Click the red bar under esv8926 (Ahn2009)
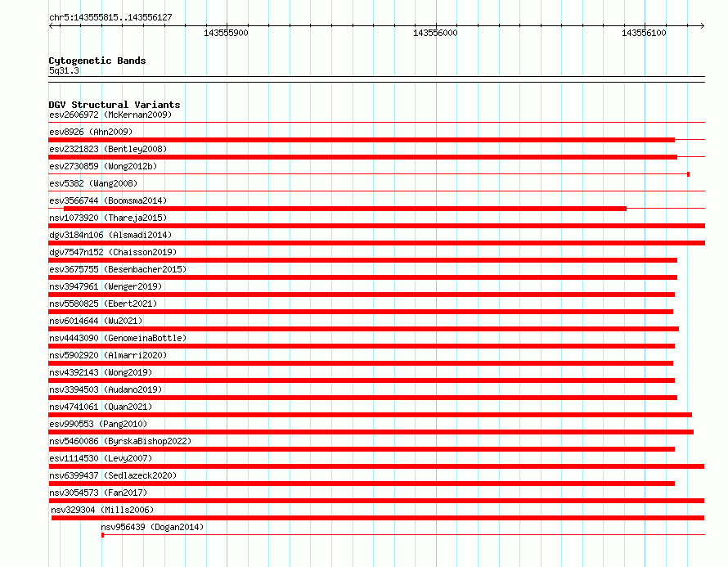This screenshot has width=728, height=567. point(362,140)
